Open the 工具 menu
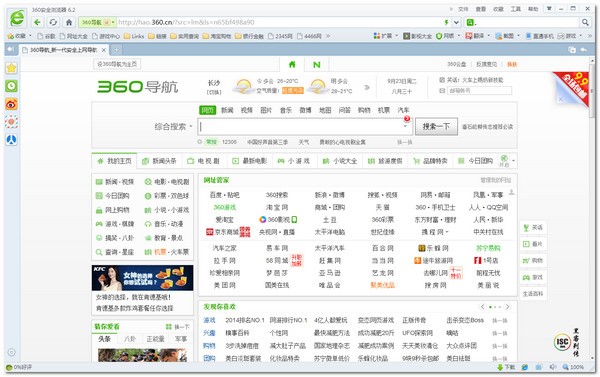 click(515, 9)
